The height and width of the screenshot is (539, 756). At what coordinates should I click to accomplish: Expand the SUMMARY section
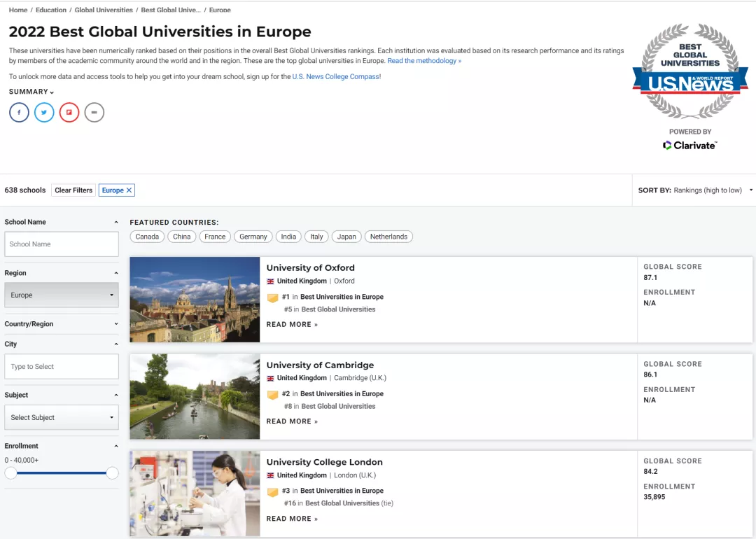31,92
